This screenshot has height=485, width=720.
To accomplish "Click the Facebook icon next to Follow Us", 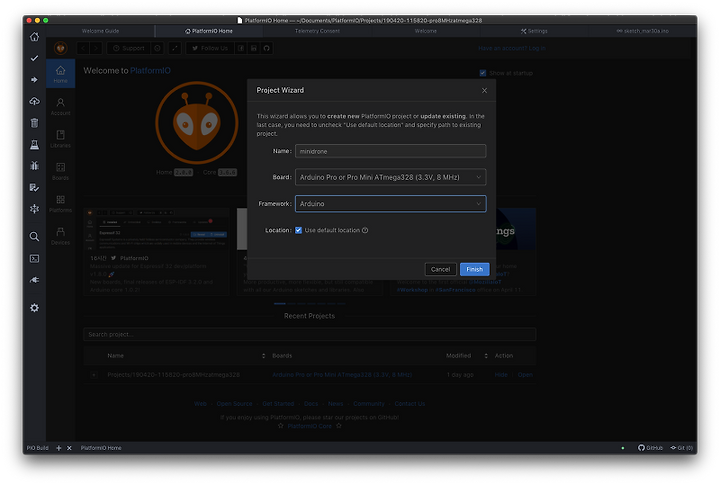I will [241, 48].
